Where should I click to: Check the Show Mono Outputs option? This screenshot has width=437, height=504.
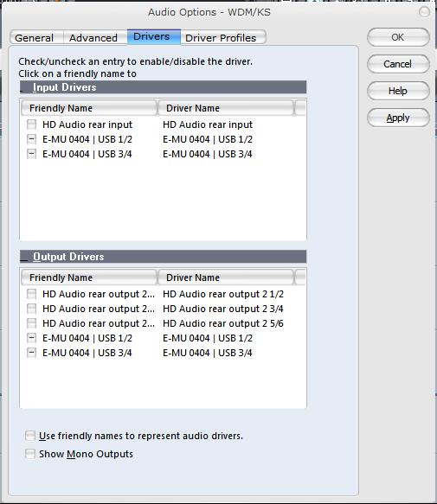click(x=30, y=454)
